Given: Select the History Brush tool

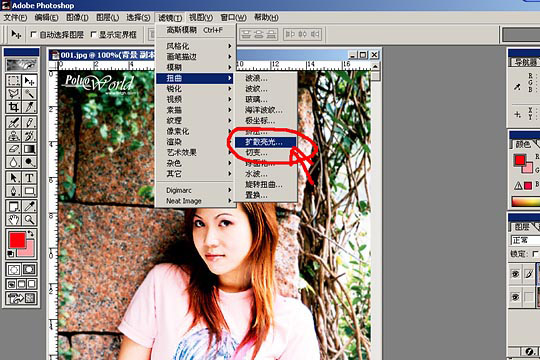Looking at the screenshot, I should [x=29, y=136].
